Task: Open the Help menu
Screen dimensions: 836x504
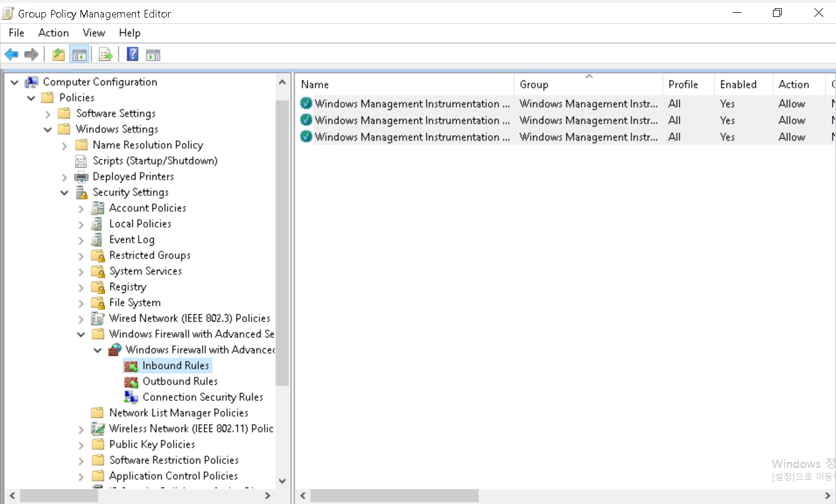Action: pyautogui.click(x=130, y=33)
